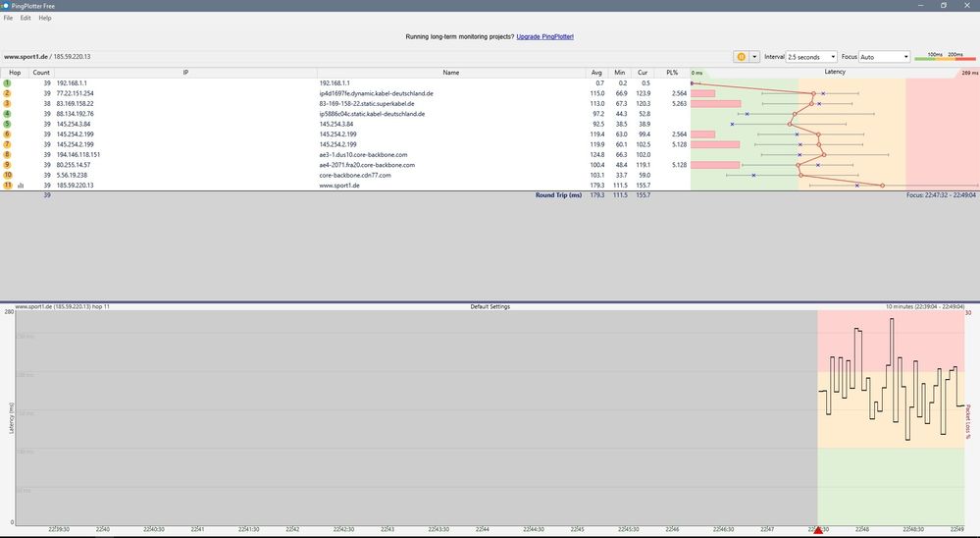Select hop 1 green circle icon

click(x=8, y=83)
